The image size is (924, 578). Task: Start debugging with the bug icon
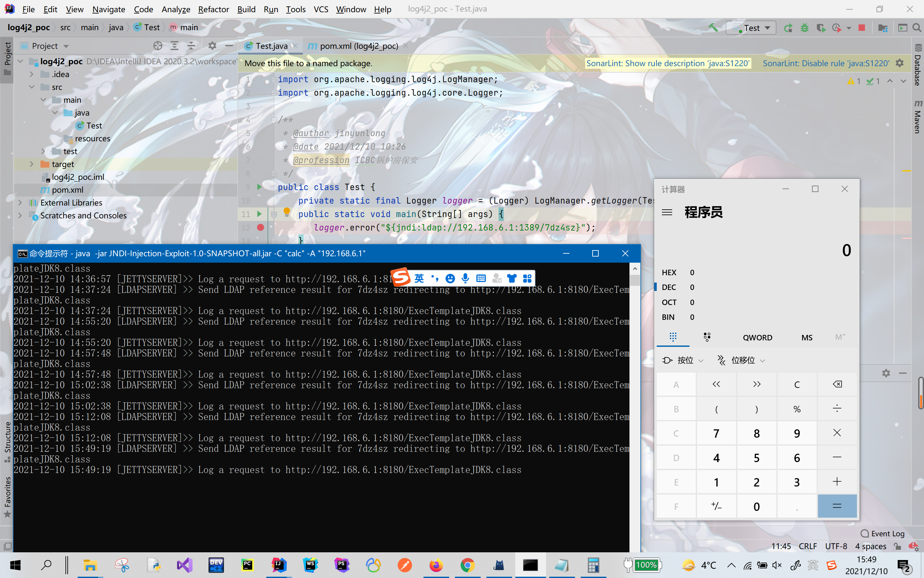pyautogui.click(x=805, y=28)
